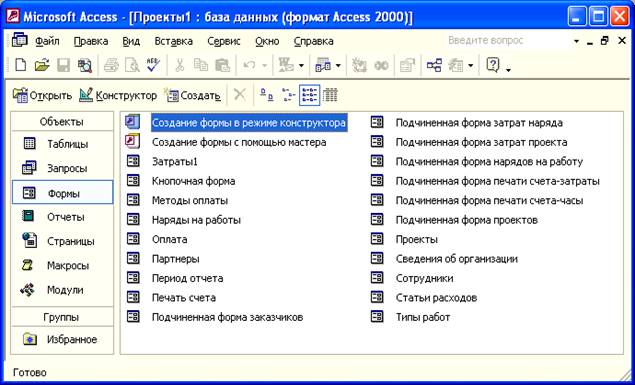Click the Code toolbar icon
This screenshot has height=385, width=635.
tap(358, 65)
